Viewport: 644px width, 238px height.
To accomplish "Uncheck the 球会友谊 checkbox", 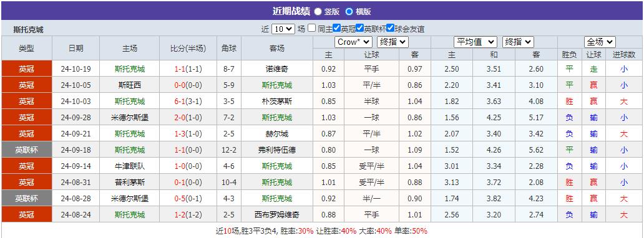I will (x=391, y=28).
